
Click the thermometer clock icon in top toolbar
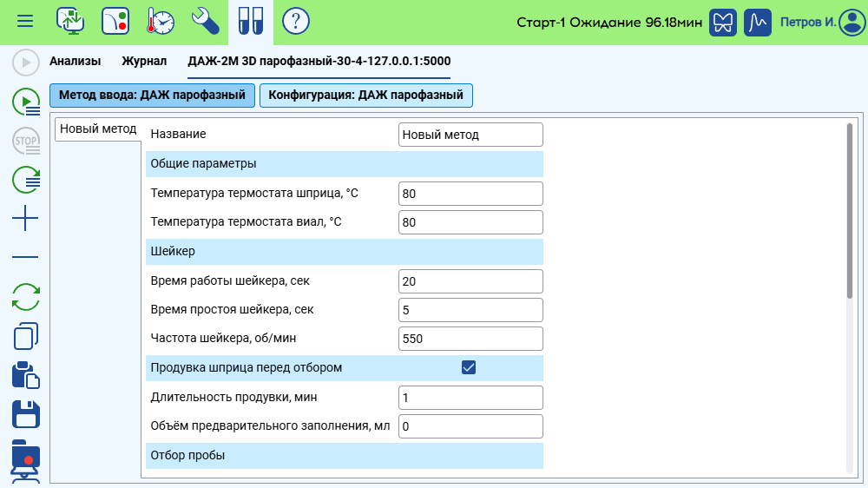point(161,21)
